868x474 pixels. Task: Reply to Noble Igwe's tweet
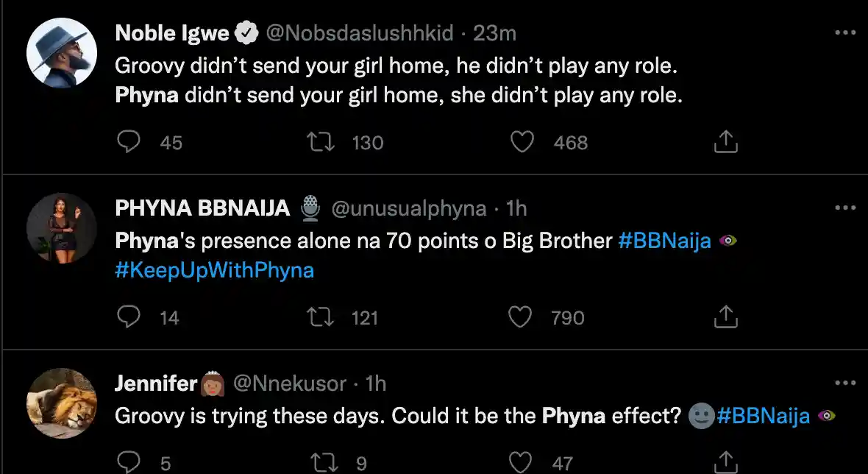point(129,142)
